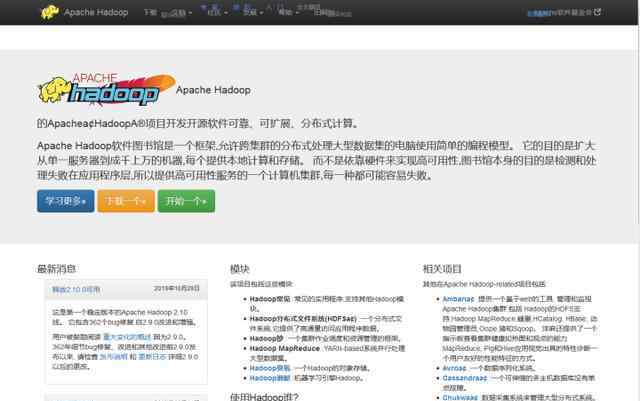Open the Avro related project link
The width and height of the screenshot is (640, 401).
(x=454, y=368)
